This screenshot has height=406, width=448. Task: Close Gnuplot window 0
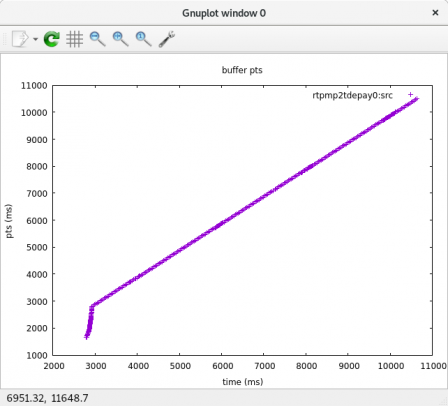[435, 13]
